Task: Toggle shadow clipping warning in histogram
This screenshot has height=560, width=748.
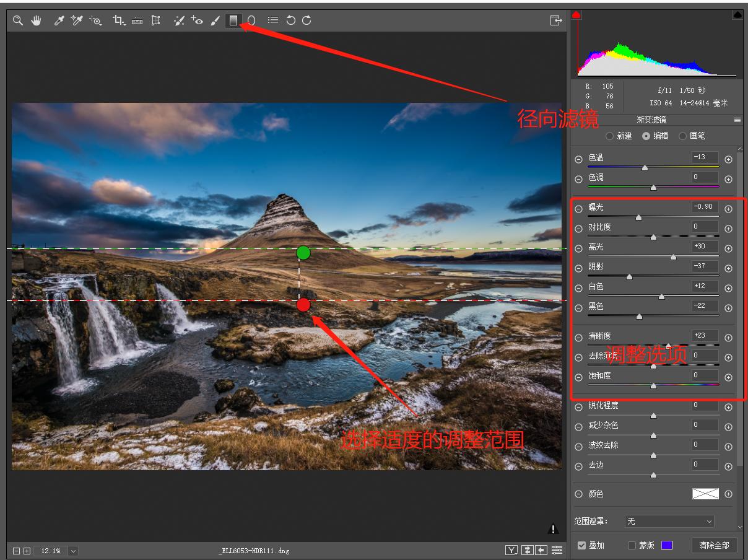Action: (576, 14)
